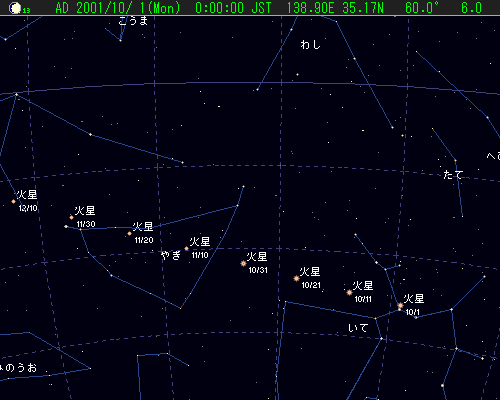Click the 60.0° field of view value
The image size is (500, 400).
coord(422,8)
